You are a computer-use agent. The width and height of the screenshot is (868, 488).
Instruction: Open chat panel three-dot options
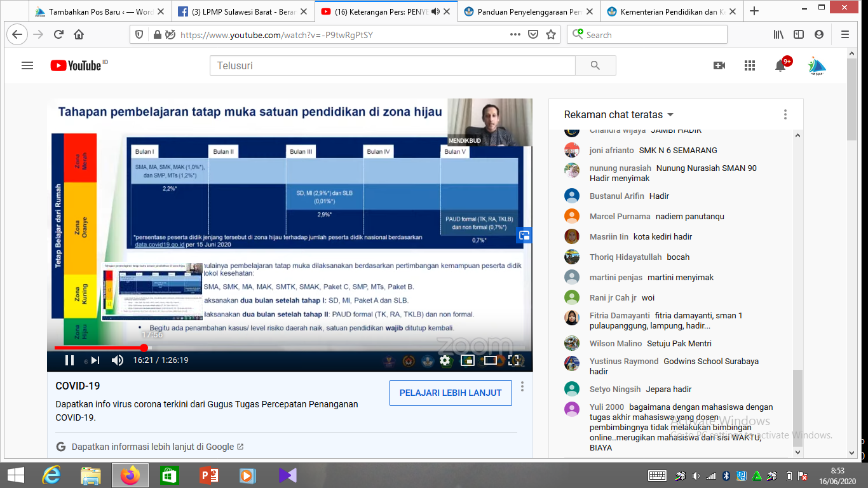(x=785, y=114)
